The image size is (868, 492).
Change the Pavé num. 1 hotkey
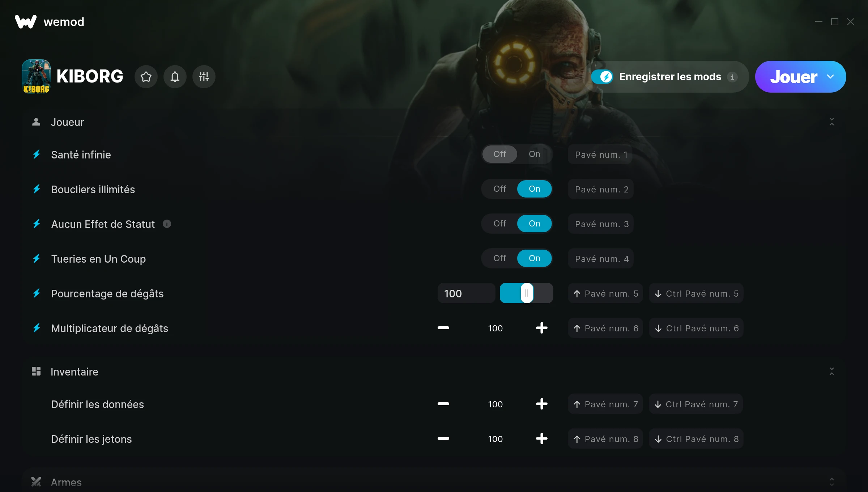600,154
